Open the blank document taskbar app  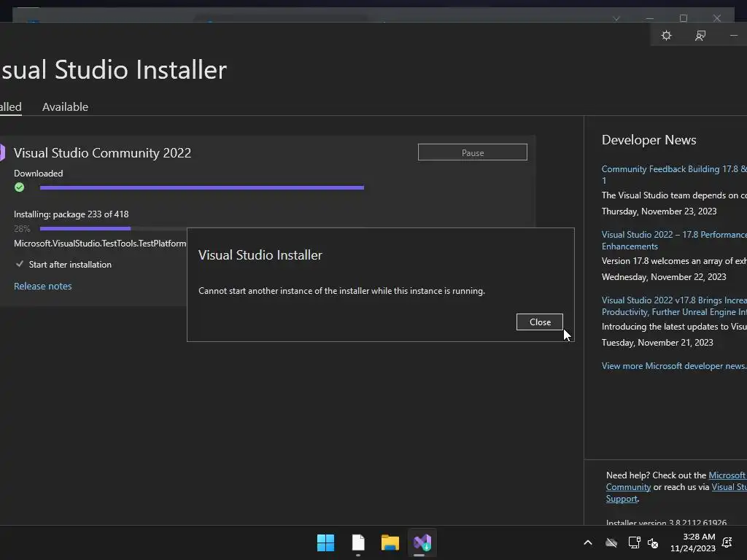[x=358, y=542]
